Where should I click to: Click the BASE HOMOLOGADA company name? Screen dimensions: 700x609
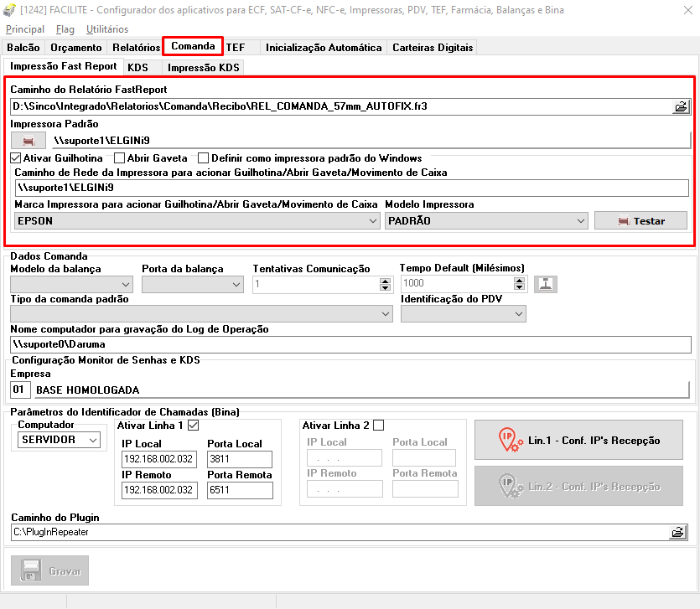point(87,390)
